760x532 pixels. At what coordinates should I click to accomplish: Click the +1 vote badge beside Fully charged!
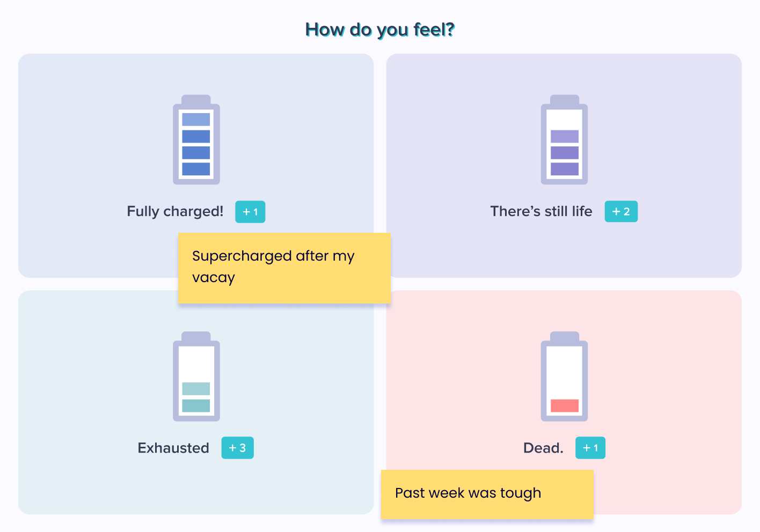[250, 212]
